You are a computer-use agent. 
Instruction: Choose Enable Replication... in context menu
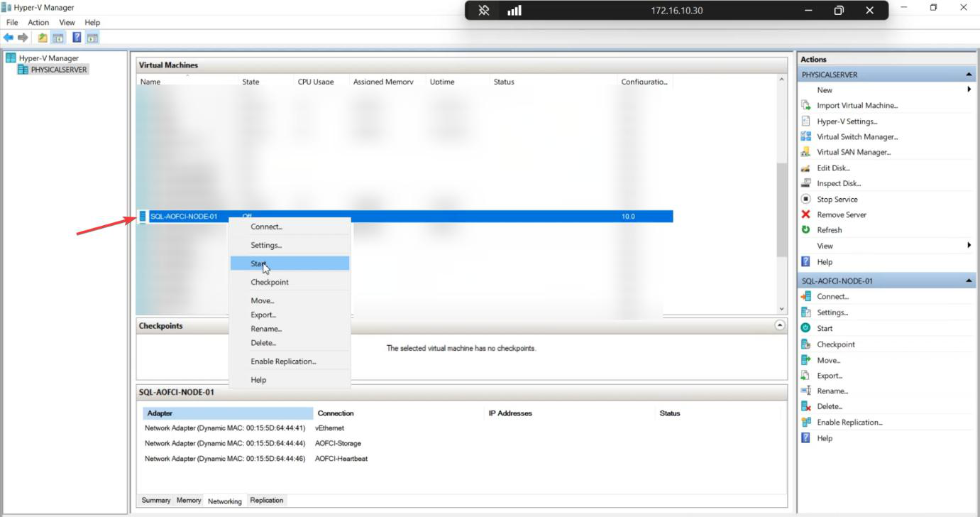tap(290, 361)
